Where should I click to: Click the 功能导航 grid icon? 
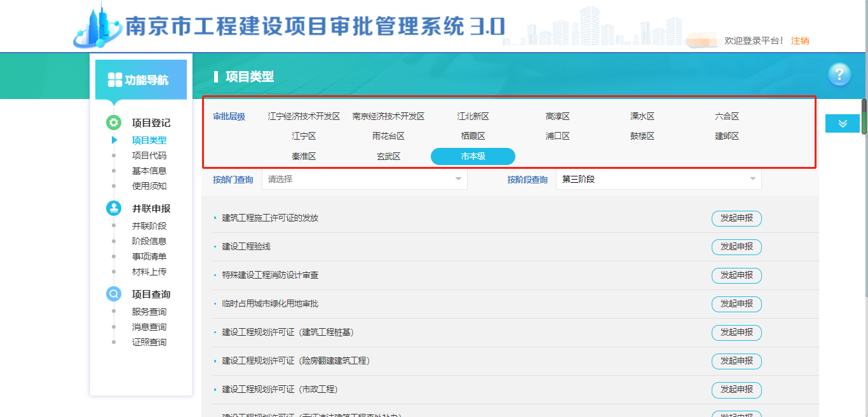[x=114, y=80]
